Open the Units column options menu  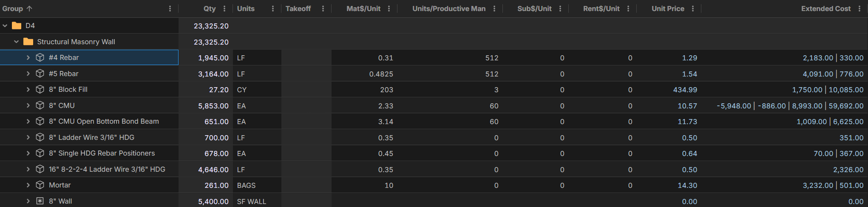(273, 9)
